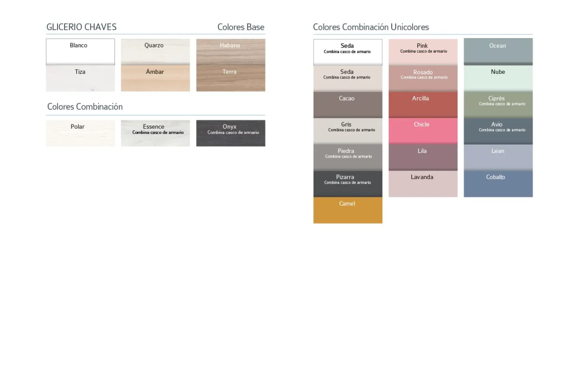
Task: Choose the Cobalto blue swatch
Action: point(498,184)
